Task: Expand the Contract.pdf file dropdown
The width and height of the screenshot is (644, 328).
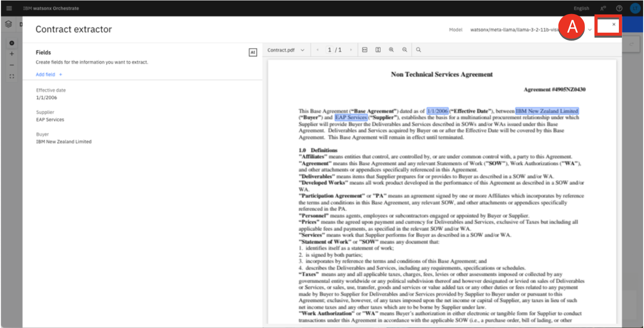Action: coord(286,50)
